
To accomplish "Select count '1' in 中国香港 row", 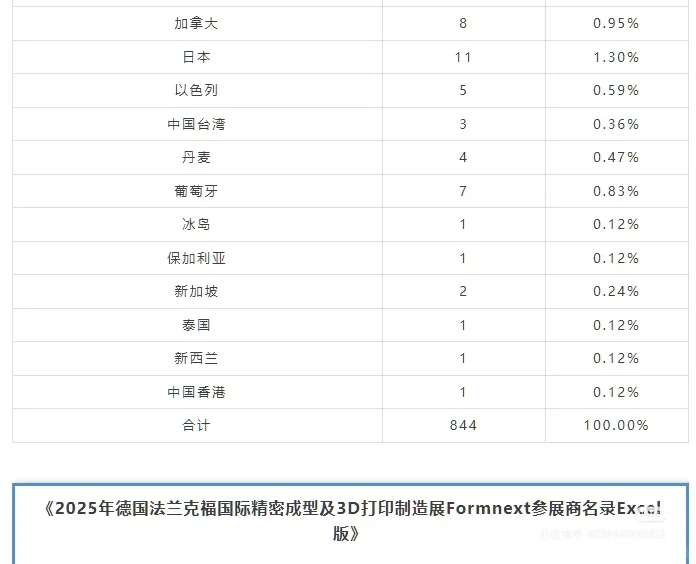I will 463,392.
